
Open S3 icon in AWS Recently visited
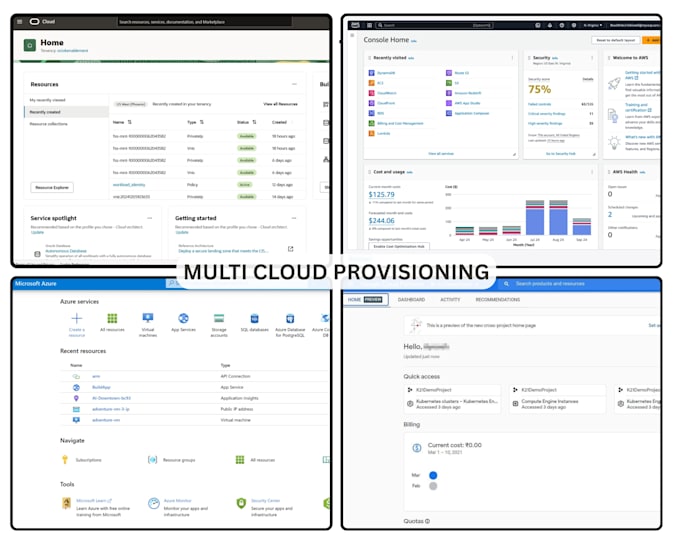pos(449,83)
